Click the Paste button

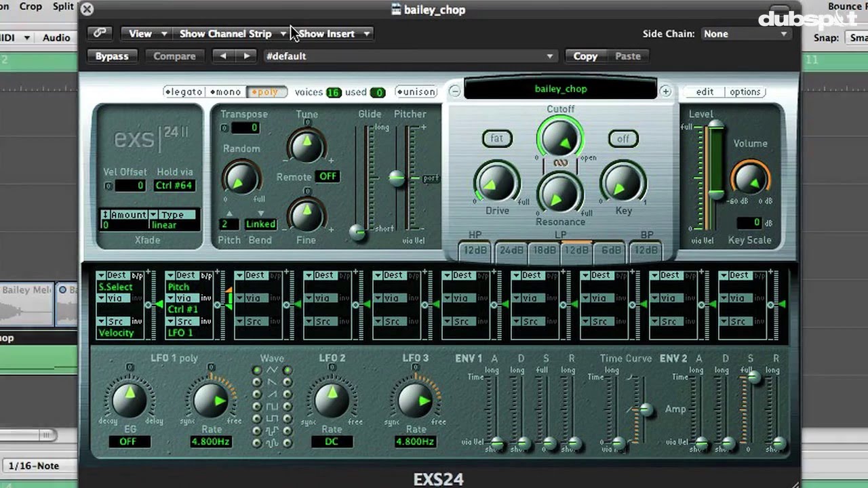click(628, 56)
